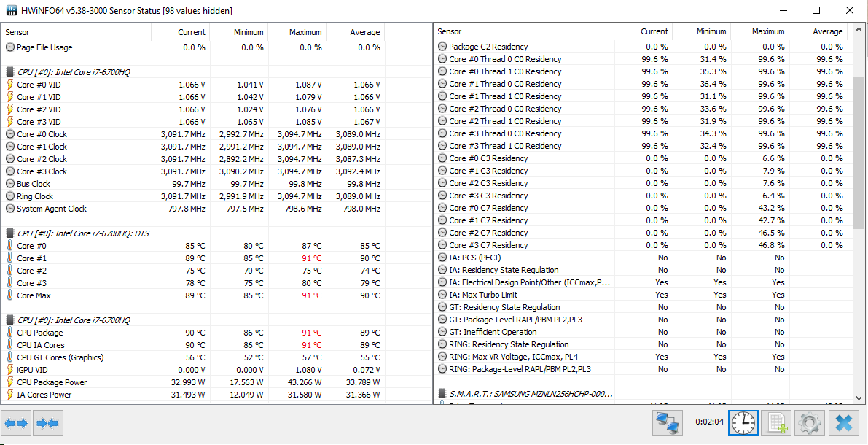
Task: Select the IA: PCS (PECI) row
Action: [641, 257]
